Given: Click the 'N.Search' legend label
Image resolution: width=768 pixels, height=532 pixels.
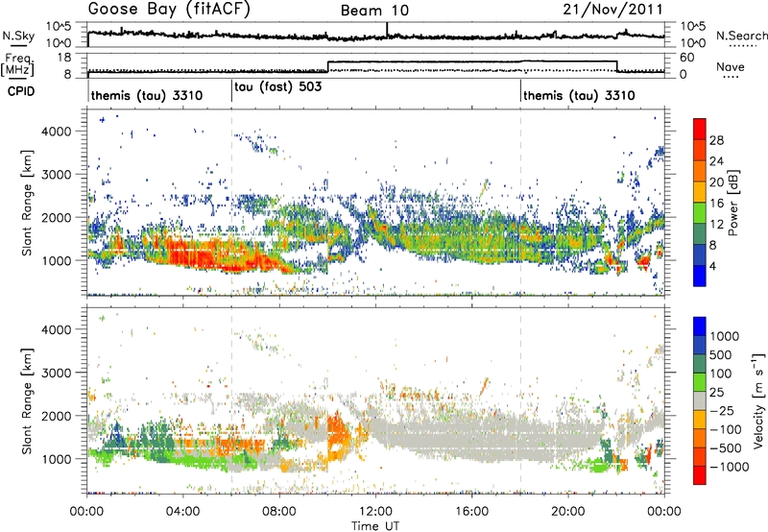Looking at the screenshot, I should pos(741,36).
